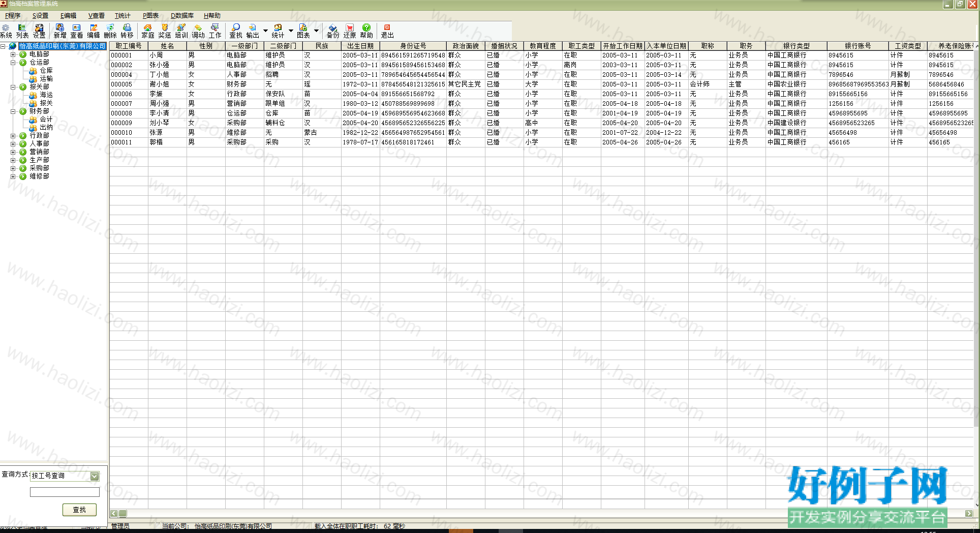
Task: Open the 培训 training icon
Action: pyautogui.click(x=181, y=31)
